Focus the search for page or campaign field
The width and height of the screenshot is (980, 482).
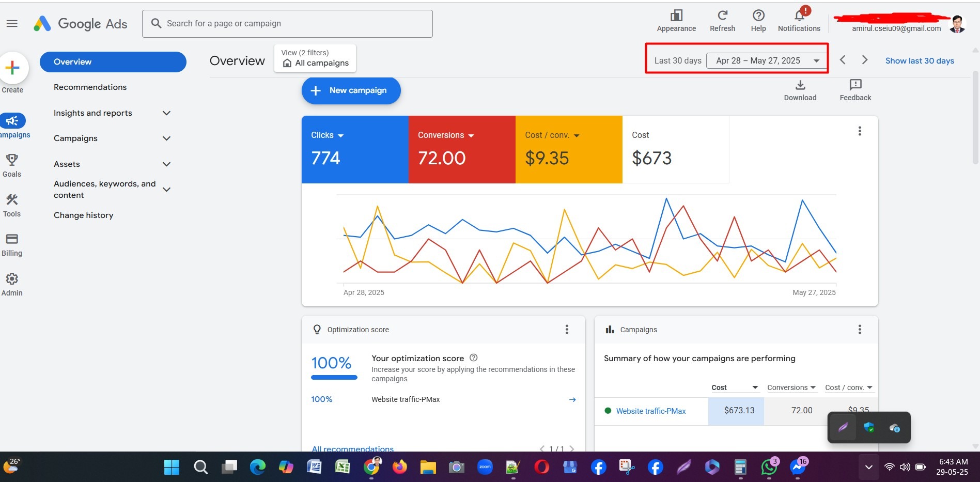[287, 24]
